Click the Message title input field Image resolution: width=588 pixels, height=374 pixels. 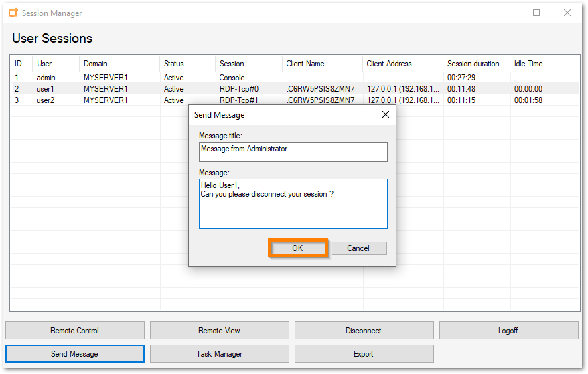(x=293, y=151)
